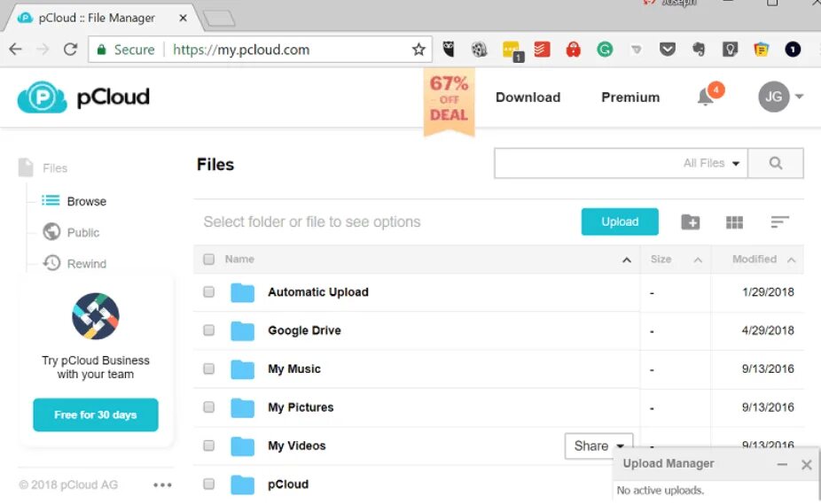Click the Files page icon in sidebar
The height and width of the screenshot is (504, 821).
pos(26,167)
